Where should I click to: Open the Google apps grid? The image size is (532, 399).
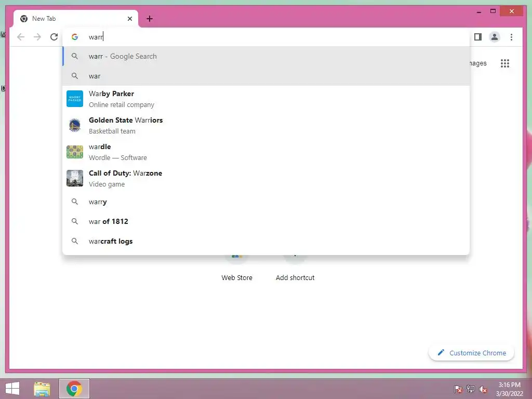pyautogui.click(x=505, y=63)
